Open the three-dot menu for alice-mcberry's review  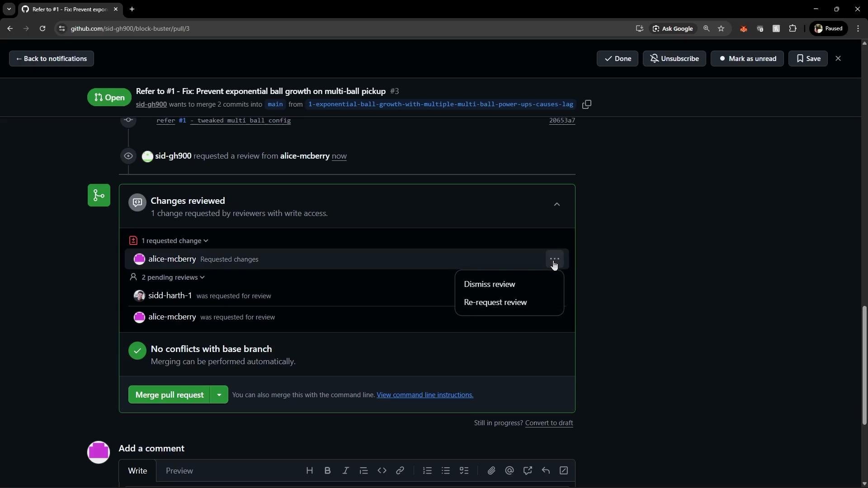[555, 259]
